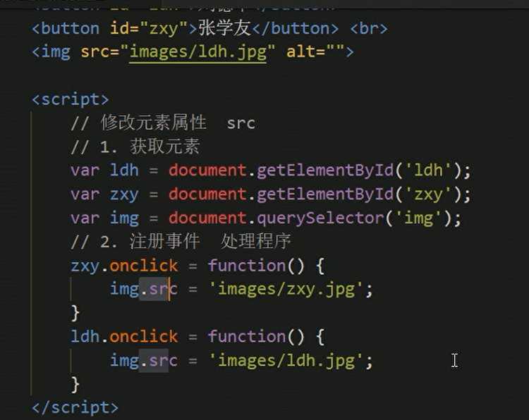Click the closing </script> tag
Viewport: 529px width, 420px height.
(75, 407)
